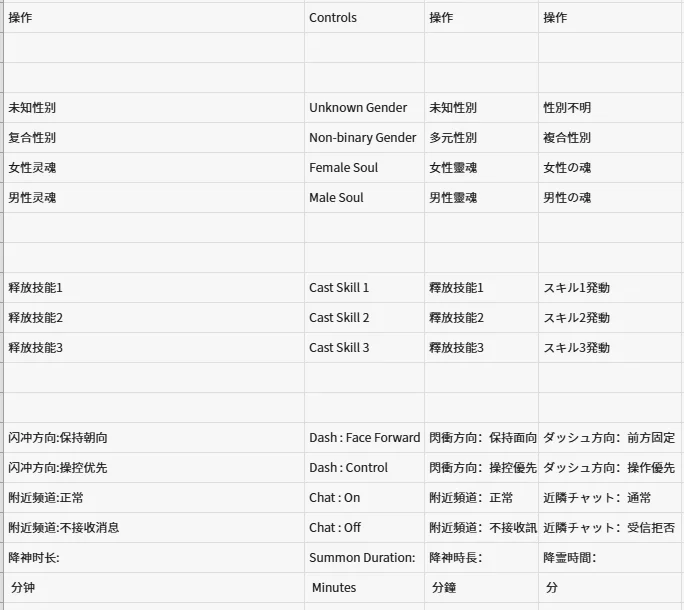Viewport: 684px width, 610px height.
Task: Click the 'Dash : Control' cell
Action: (364, 468)
